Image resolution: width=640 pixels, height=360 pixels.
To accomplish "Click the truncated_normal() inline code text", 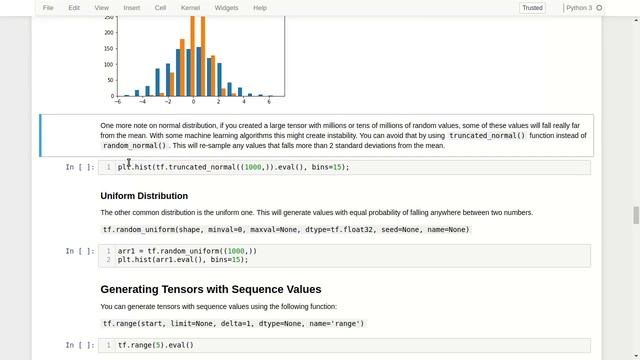I will pos(487,136).
